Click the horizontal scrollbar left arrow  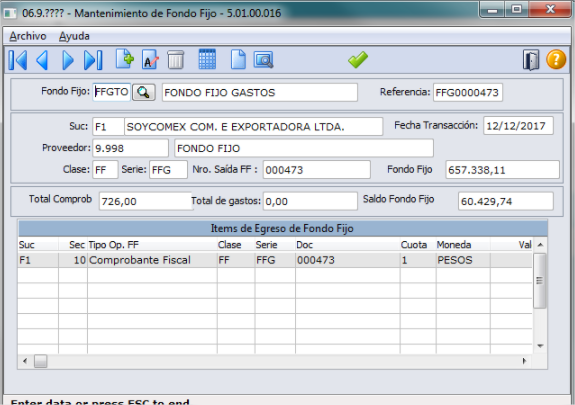25,361
